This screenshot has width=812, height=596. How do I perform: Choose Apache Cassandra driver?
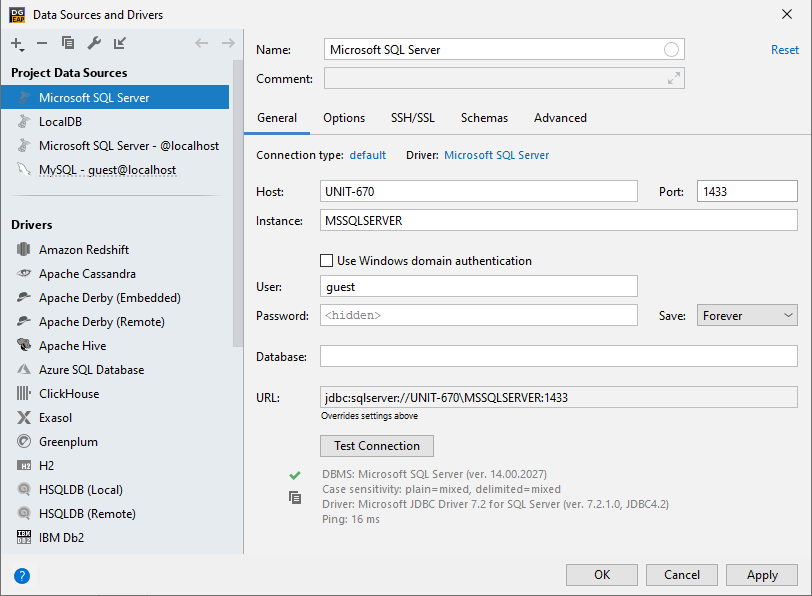coord(115,273)
